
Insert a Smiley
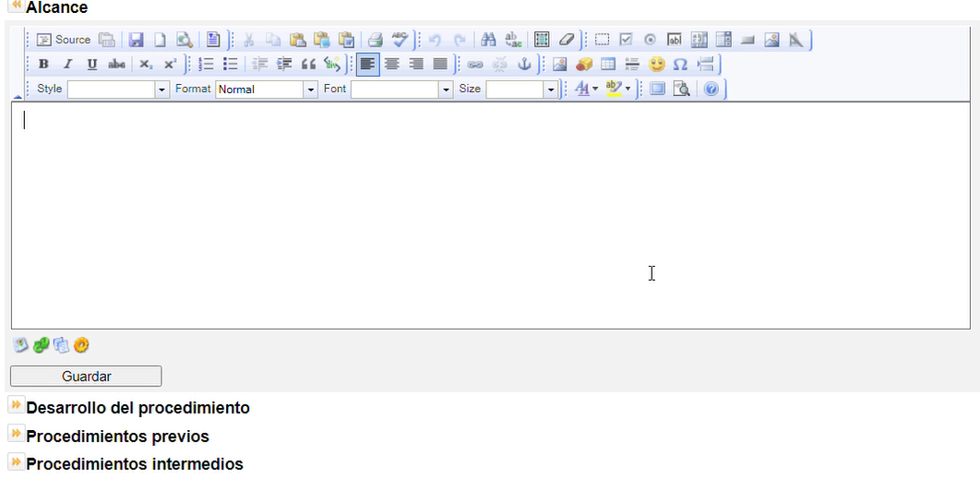click(x=656, y=64)
